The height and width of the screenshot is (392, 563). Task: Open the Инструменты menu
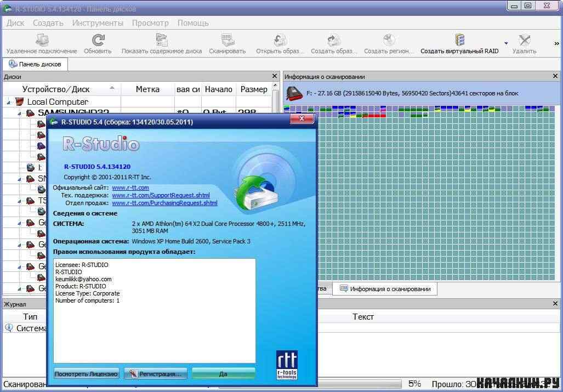(x=98, y=23)
